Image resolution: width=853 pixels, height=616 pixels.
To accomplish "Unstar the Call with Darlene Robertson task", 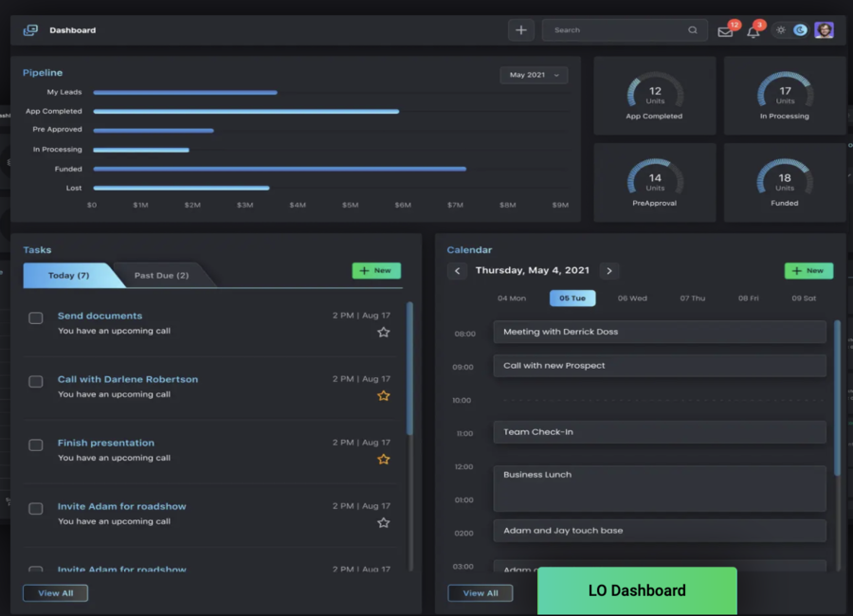I will [384, 395].
